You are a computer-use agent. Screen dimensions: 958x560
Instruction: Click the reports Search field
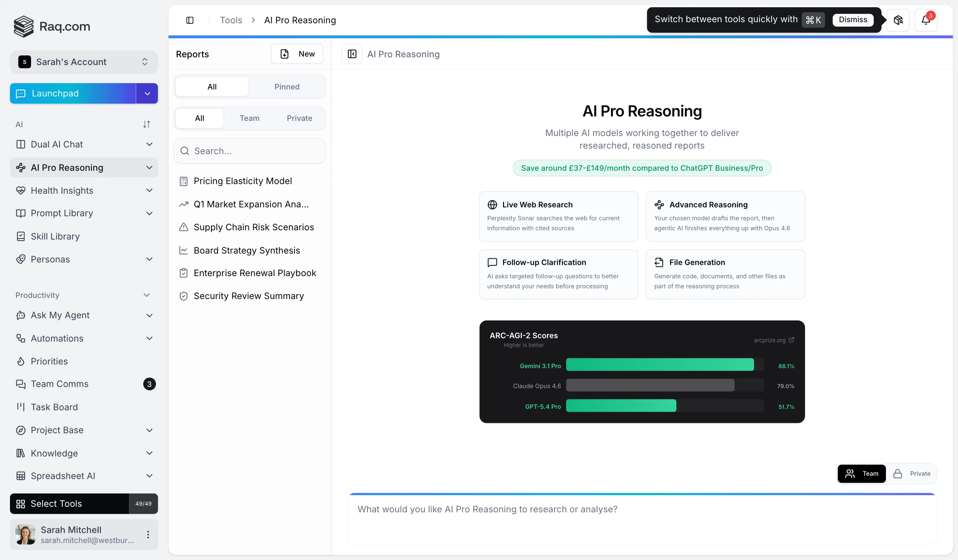click(x=249, y=151)
